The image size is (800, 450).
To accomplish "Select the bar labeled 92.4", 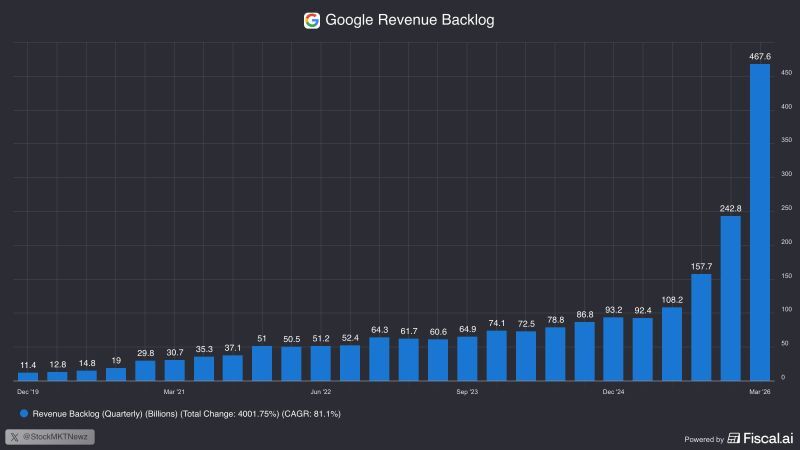I will pyautogui.click(x=642, y=349).
